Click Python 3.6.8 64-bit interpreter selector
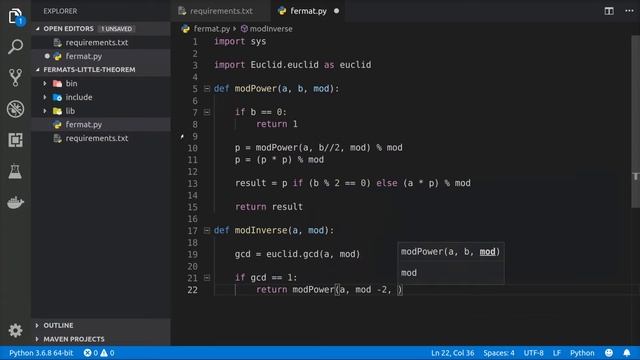The height and width of the screenshot is (360, 640). point(41,353)
